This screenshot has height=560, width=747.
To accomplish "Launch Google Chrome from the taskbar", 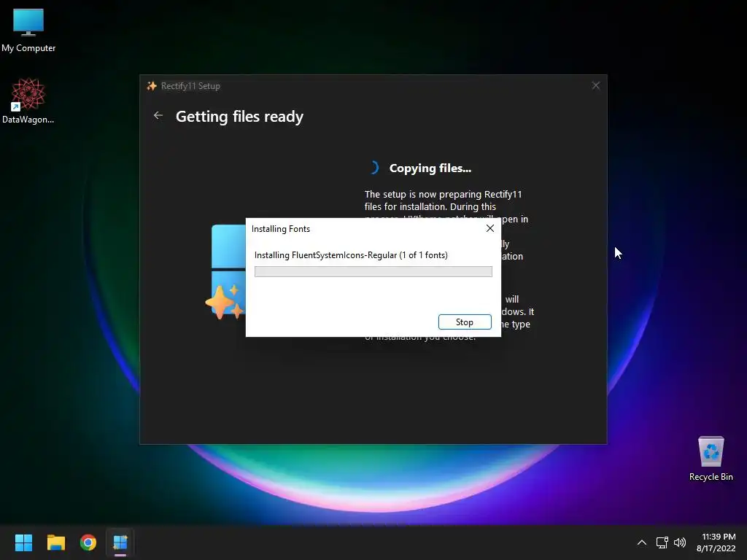I will [x=88, y=542].
